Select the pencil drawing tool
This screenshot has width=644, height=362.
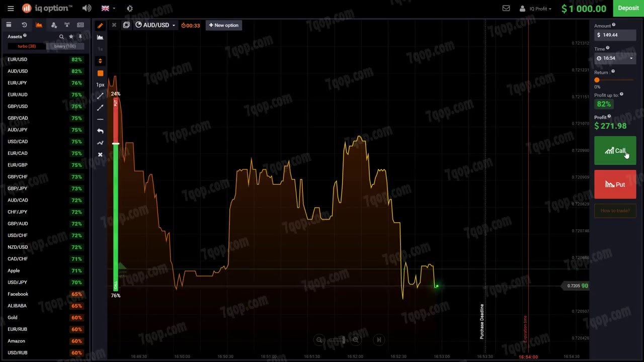(100, 25)
